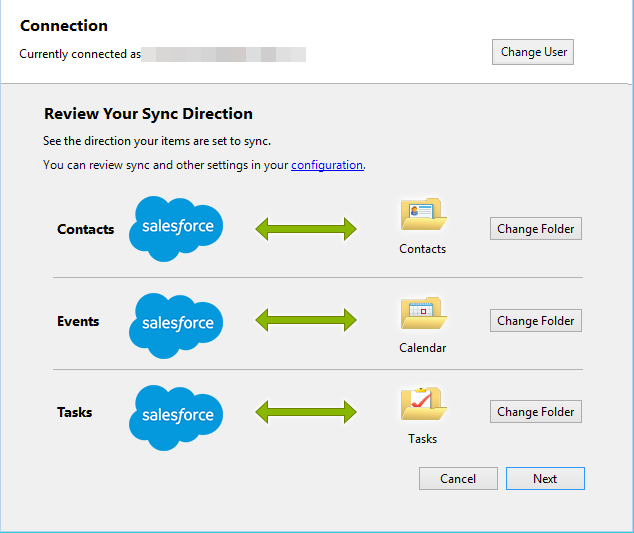Viewport: 634px width, 533px height.
Task: Click 'See the direction your items' text
Action: click(x=157, y=141)
